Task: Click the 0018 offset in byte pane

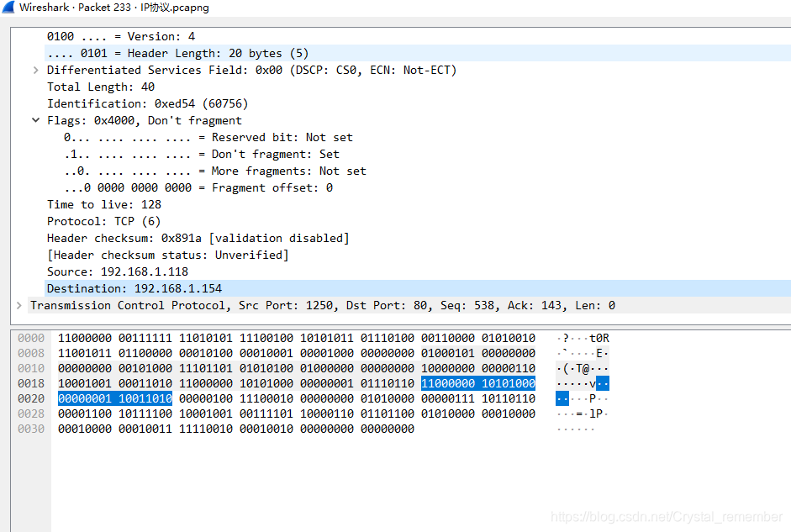Action: point(31,383)
